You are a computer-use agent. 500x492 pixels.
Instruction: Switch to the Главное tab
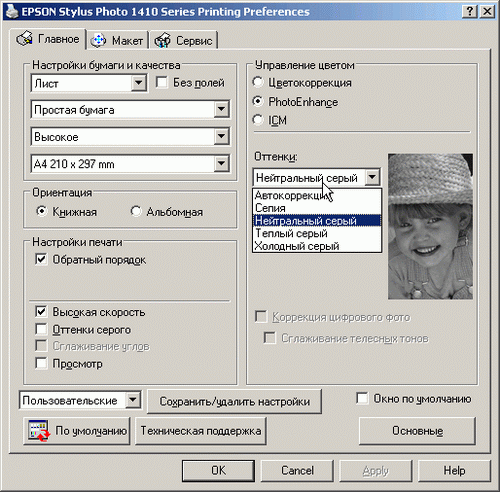[48, 39]
